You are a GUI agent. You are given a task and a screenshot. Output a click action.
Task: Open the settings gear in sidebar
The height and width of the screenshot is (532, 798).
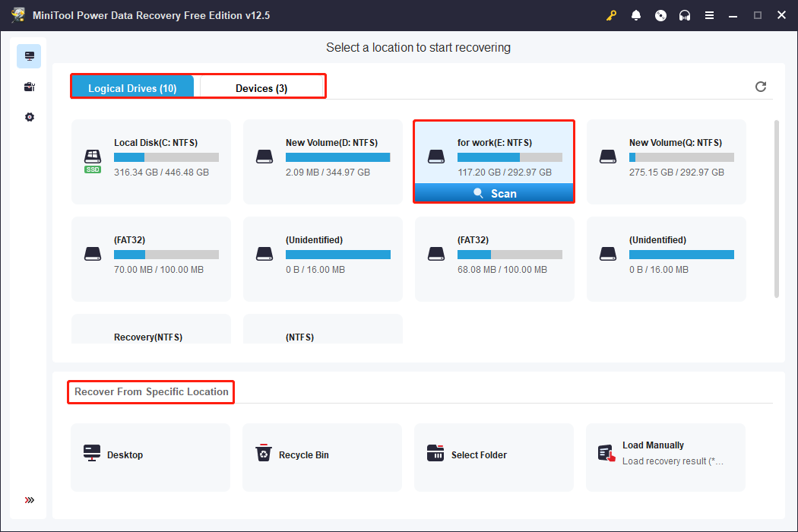pyautogui.click(x=29, y=117)
